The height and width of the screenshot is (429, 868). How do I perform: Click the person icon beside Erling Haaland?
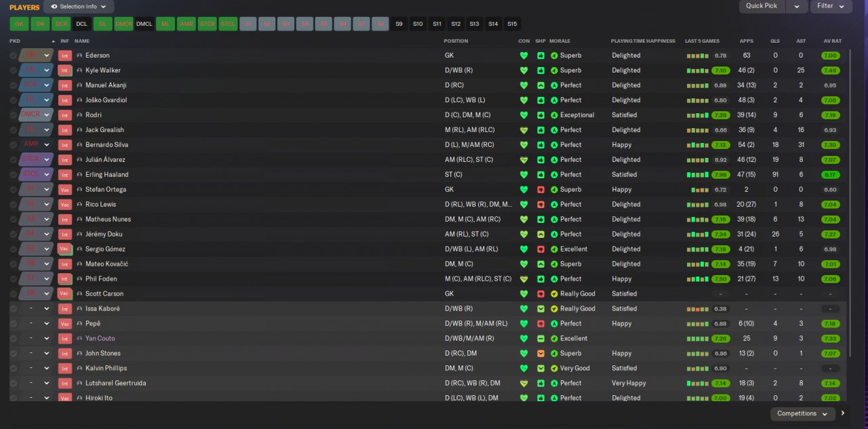79,175
